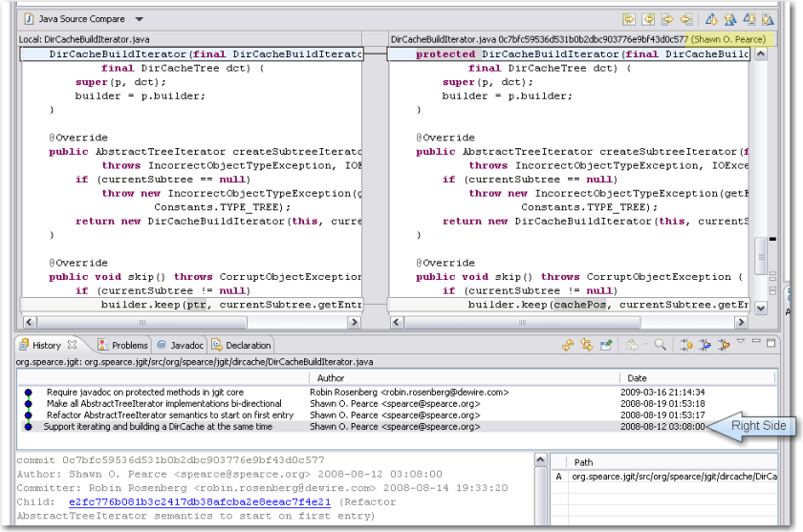Click the Pin this History view icon
This screenshot has width=803, height=532.
pyautogui.click(x=606, y=345)
